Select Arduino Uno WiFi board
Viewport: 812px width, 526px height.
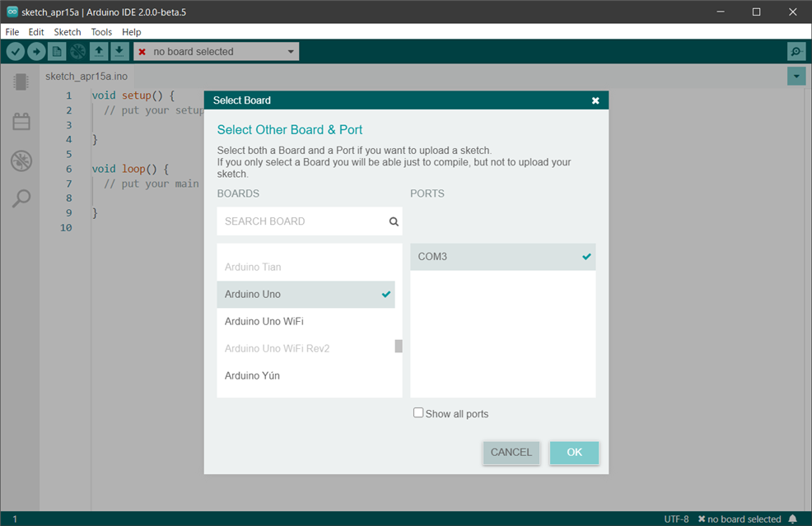tap(306, 322)
